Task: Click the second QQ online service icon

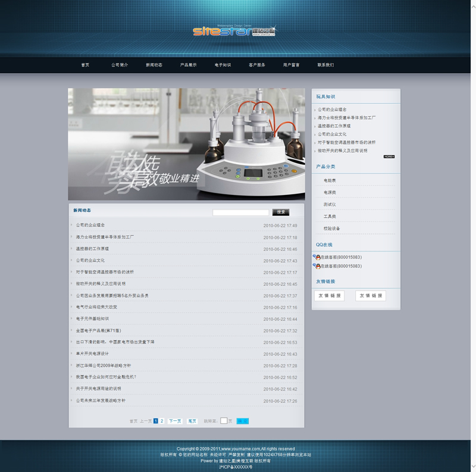Action: (317, 266)
